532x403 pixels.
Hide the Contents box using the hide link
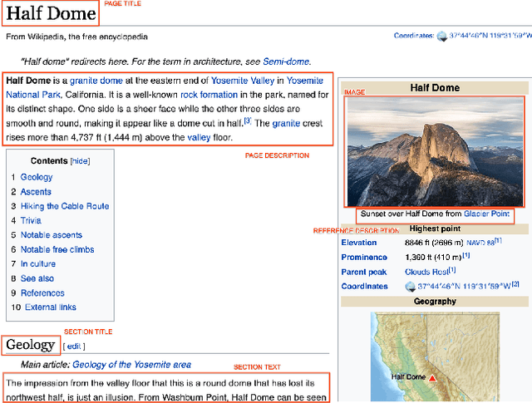tap(81, 161)
